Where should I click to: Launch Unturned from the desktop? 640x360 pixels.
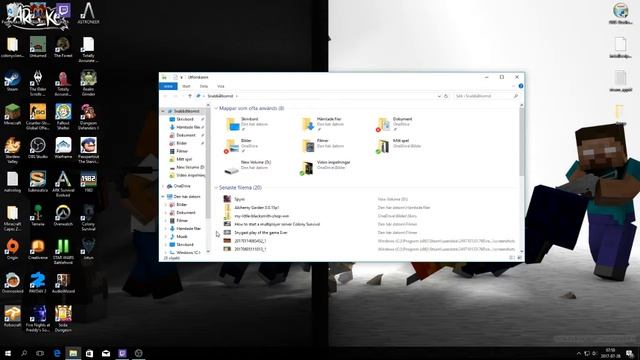coord(38,47)
